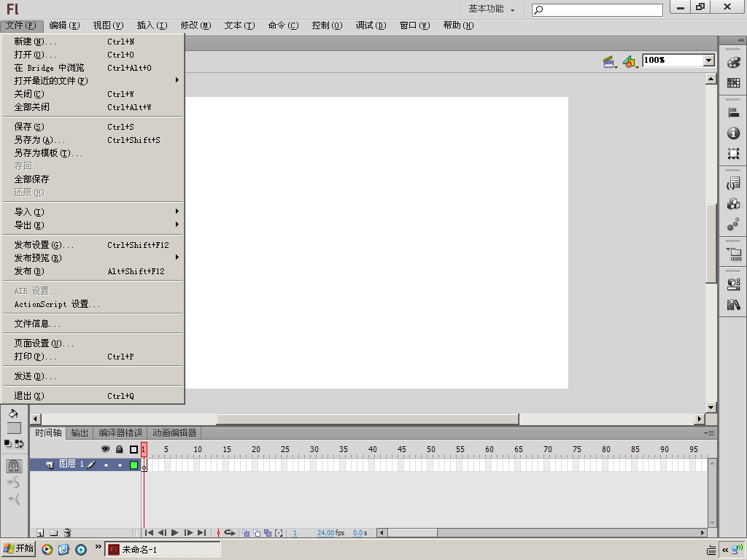Open the edit scene clapperboard dropdown
Viewport: 747px width, 560px height.
click(610, 62)
